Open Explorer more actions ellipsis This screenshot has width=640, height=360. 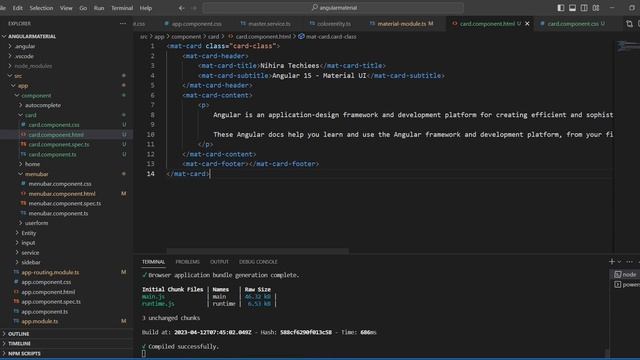pos(123,24)
